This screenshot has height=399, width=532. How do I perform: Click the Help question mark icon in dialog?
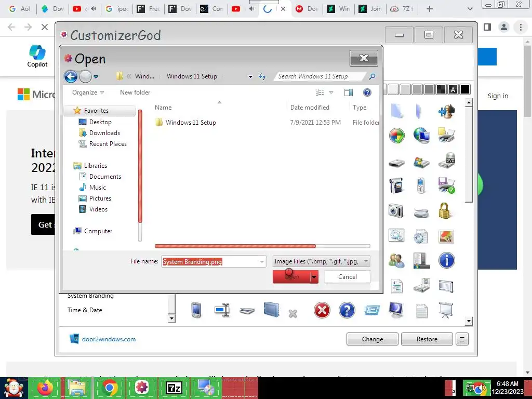tap(367, 92)
